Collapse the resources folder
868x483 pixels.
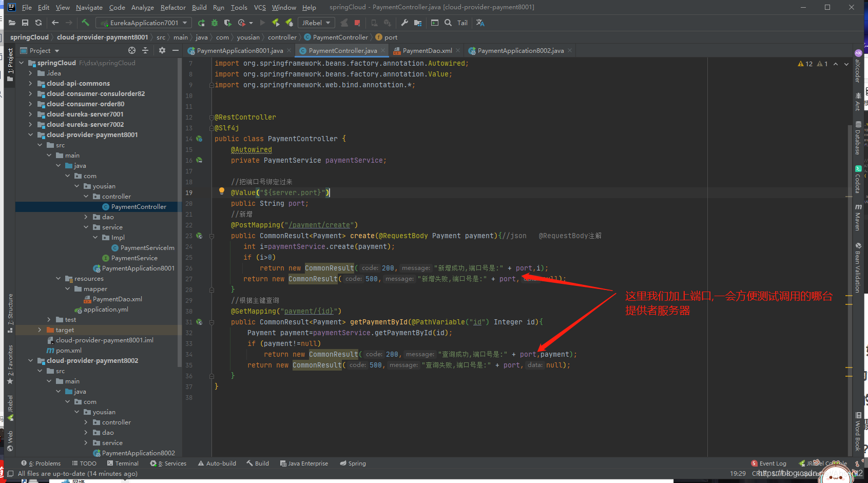(x=58, y=279)
